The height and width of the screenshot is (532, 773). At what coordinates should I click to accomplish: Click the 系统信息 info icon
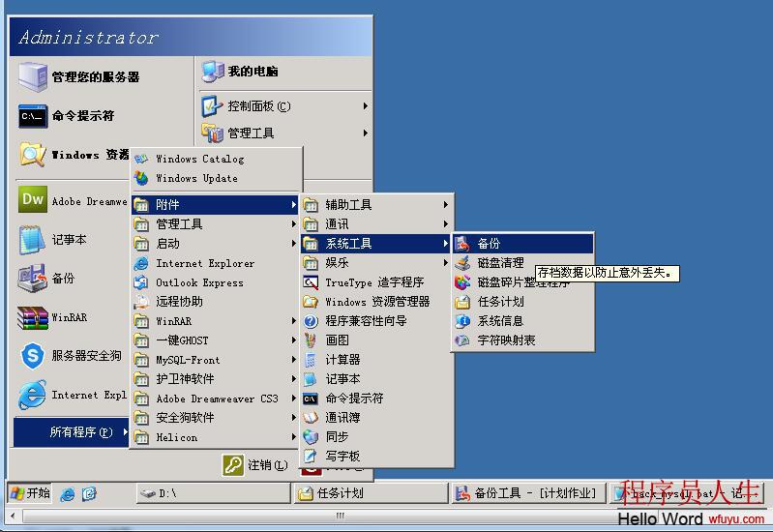(462, 321)
